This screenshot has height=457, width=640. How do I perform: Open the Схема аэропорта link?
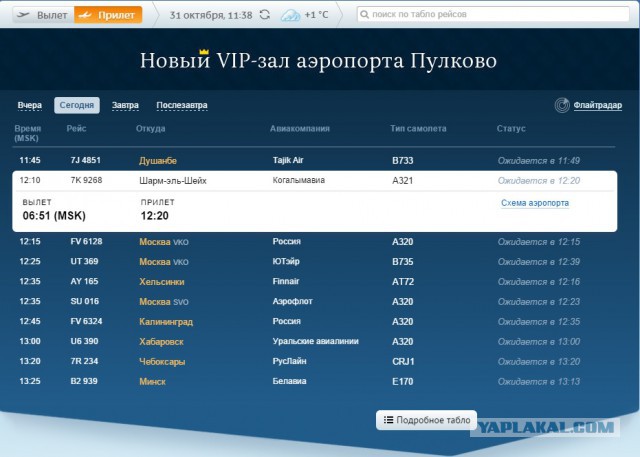pyautogui.click(x=535, y=203)
